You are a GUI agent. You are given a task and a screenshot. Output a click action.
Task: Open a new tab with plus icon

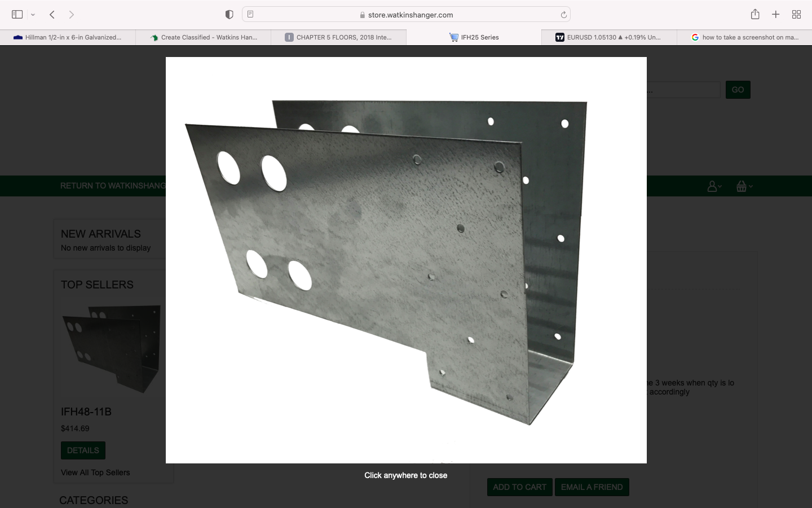click(776, 15)
